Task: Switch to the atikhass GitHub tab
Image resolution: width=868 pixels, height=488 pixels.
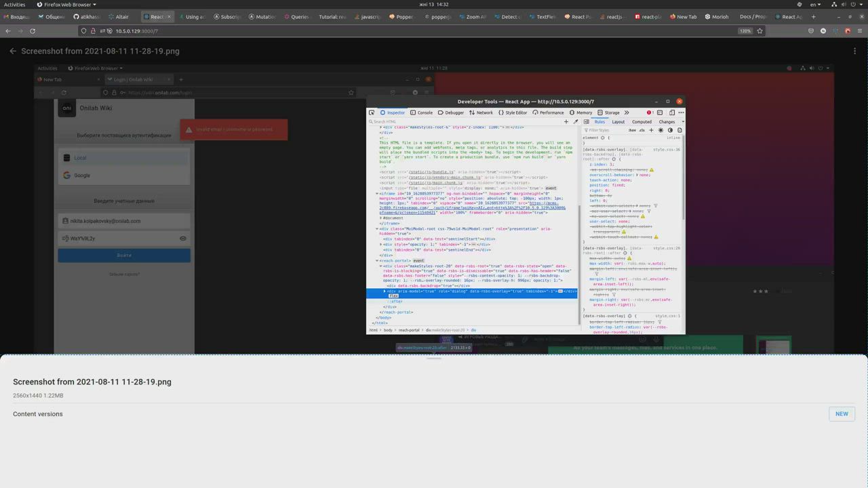Action: pyautogui.click(x=89, y=16)
